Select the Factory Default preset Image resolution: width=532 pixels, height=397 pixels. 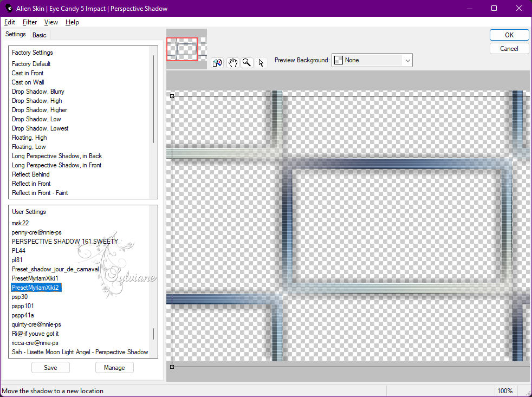click(31, 64)
